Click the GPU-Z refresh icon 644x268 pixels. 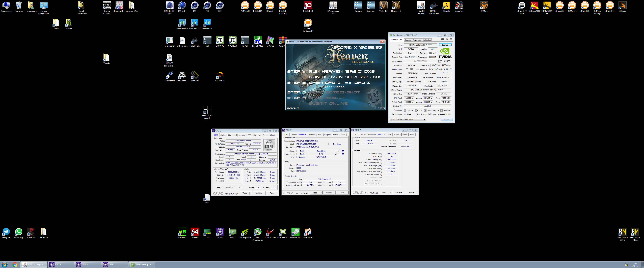pyautogui.click(x=446, y=39)
